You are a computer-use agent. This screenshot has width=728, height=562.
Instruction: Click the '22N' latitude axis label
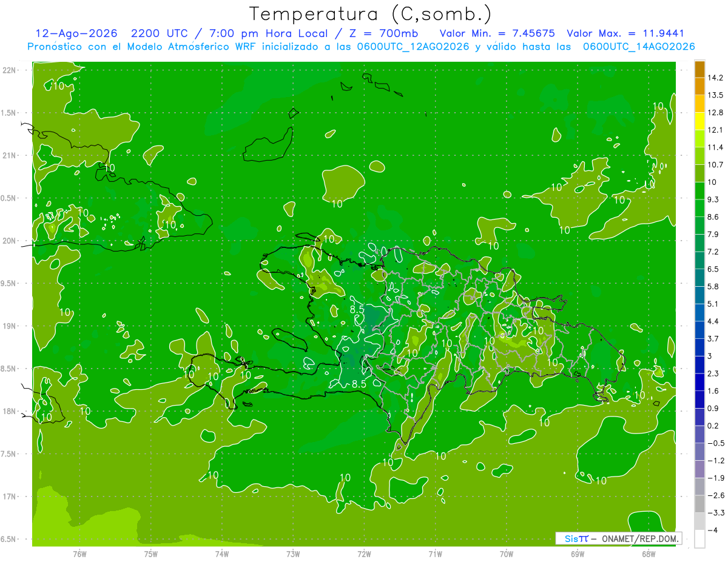[10, 70]
